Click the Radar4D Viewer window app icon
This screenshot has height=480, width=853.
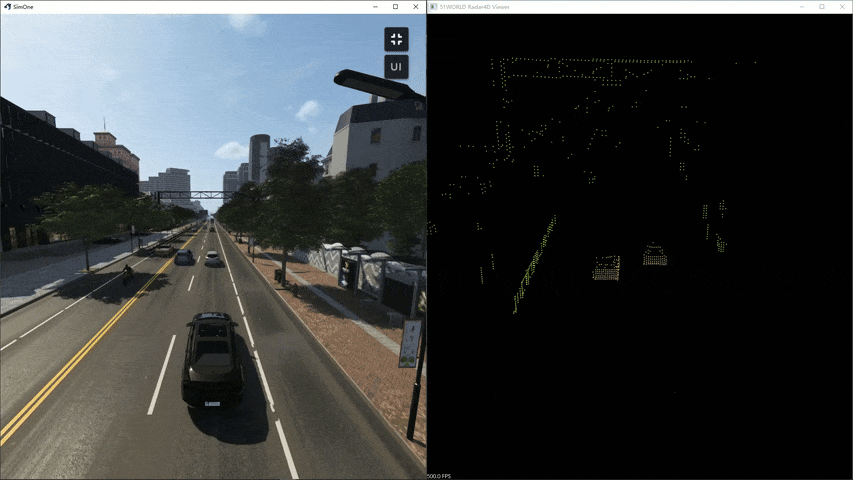tap(433, 6)
